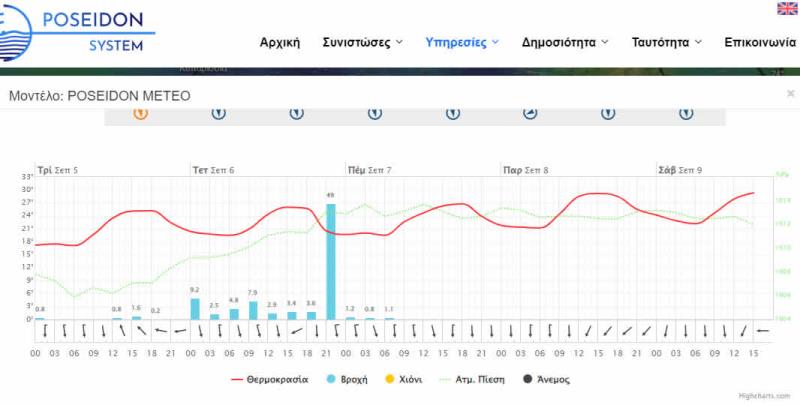Click the wind arrow at Tuesday 00:00
Screen dimensions: 800x405
[40, 331]
